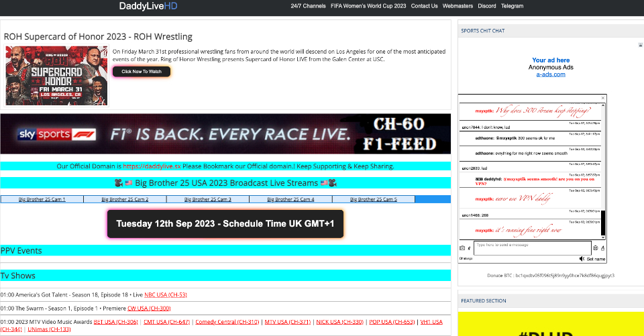The image size is (644, 336).
Task: Click the ROH Supercard of Honor 2023 heading
Action: pyautogui.click(x=98, y=37)
